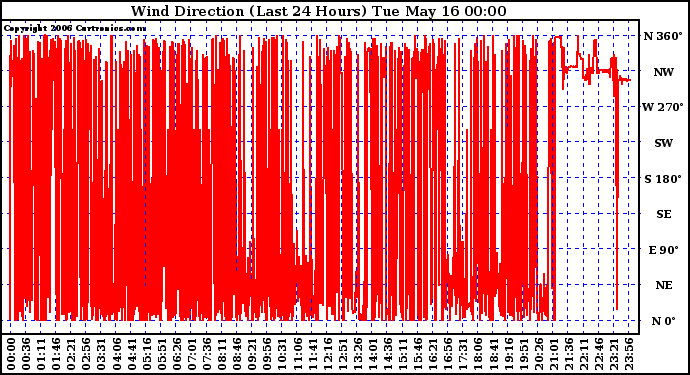Image resolution: width=690 pixels, height=375 pixels.
Task: Click the 09:21 time label
Action: point(252,354)
